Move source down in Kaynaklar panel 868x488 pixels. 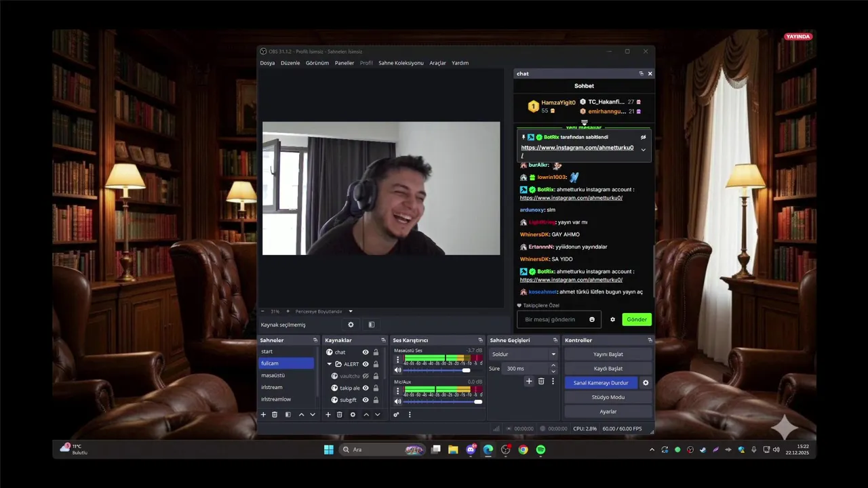378,414
